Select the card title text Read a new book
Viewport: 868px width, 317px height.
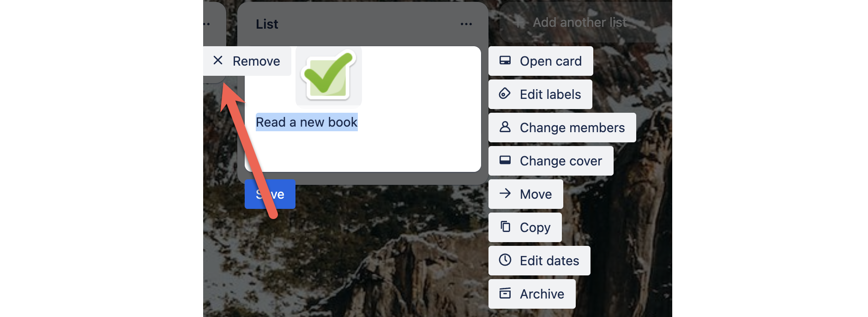point(307,122)
